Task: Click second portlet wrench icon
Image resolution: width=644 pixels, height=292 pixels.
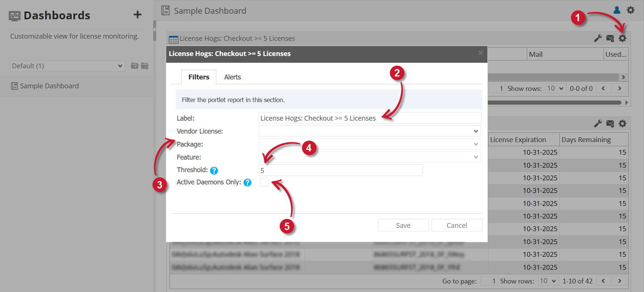Action: tap(598, 124)
